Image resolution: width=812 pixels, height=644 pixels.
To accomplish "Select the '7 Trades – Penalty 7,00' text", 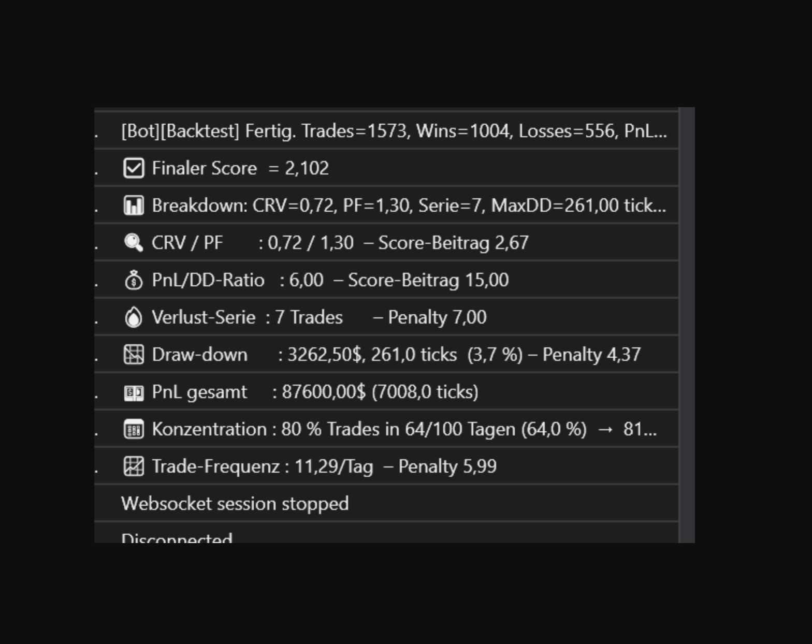I will coord(381,317).
